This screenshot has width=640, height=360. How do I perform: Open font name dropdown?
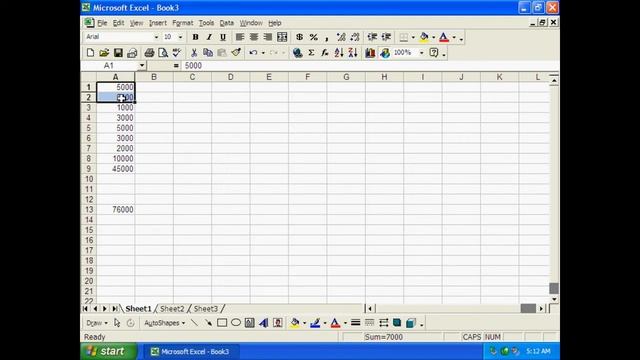[156, 37]
